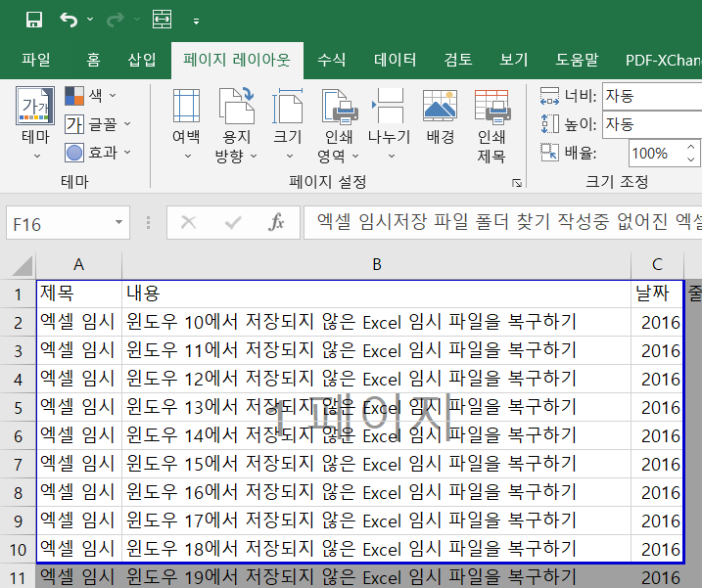Click cell B8 with 윈도우 16에서 text
The height and width of the screenshot is (588, 702).
coord(377,492)
